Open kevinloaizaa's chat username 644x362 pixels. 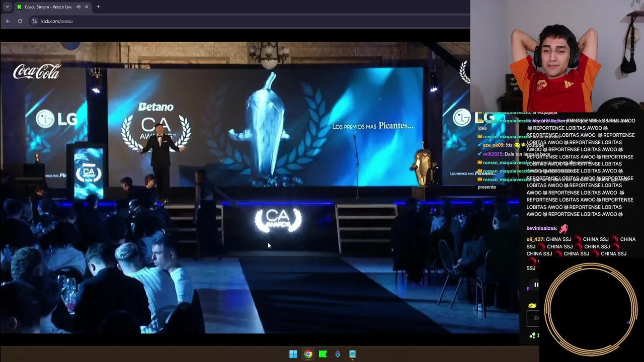[541, 228]
